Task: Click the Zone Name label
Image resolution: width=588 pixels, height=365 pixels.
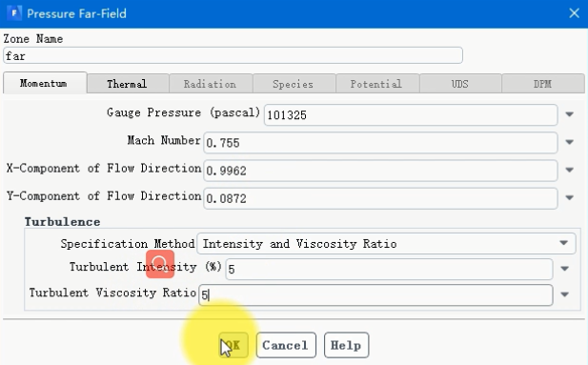Action: click(x=33, y=39)
